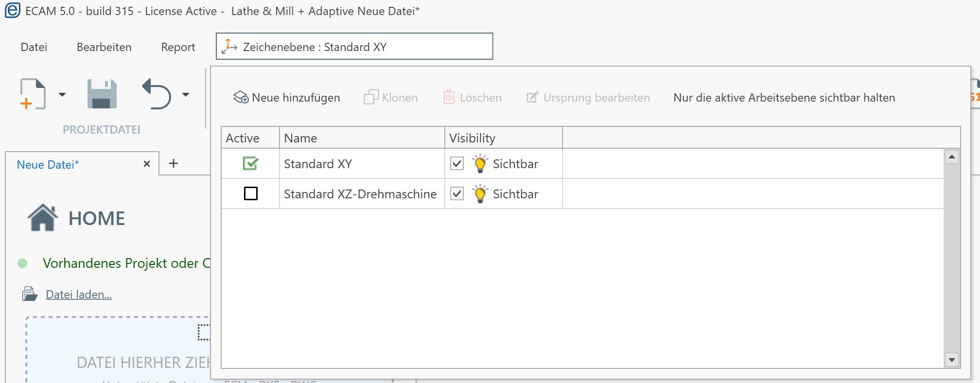Screen dimensions: 980x383
Task: Click the Name column header
Action: click(x=362, y=138)
